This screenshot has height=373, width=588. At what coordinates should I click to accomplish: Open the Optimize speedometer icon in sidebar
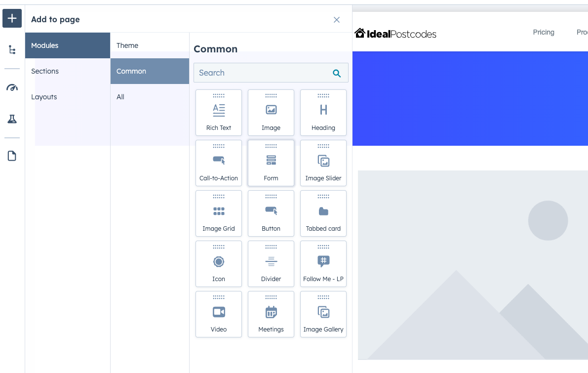[11, 87]
